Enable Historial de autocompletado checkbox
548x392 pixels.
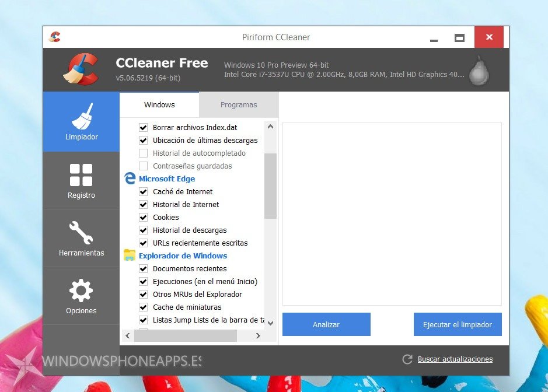point(144,153)
